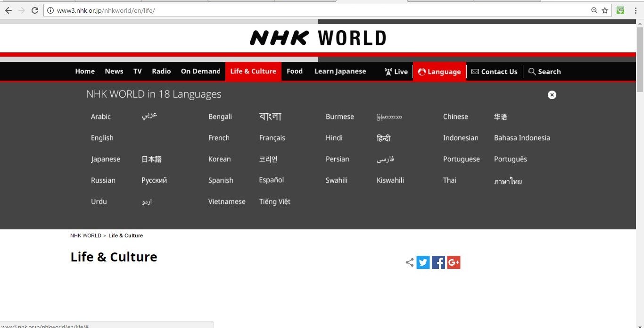Click the हिन्दी link

[x=383, y=138]
